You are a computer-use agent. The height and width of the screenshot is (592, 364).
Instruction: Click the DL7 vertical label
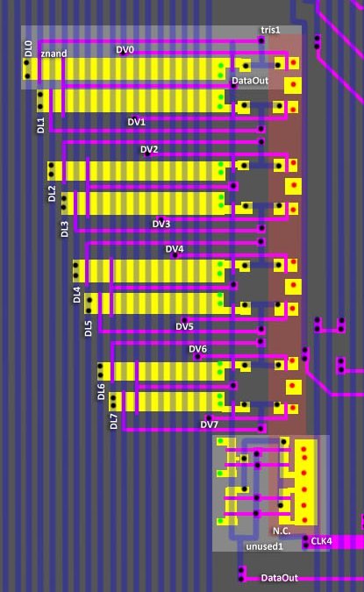[x=114, y=421]
